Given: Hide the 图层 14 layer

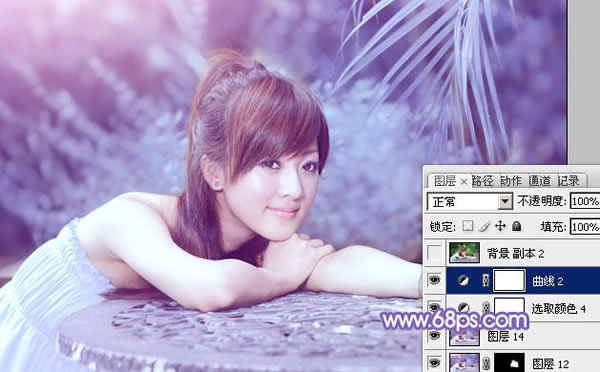Looking at the screenshot, I should (x=434, y=335).
